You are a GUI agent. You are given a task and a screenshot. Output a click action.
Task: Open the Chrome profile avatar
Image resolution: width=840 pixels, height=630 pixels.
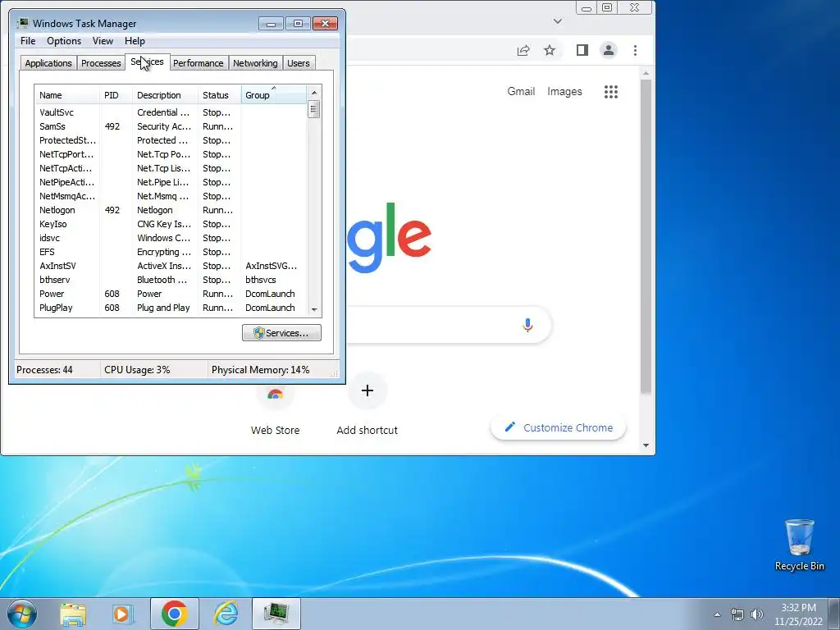tap(609, 50)
